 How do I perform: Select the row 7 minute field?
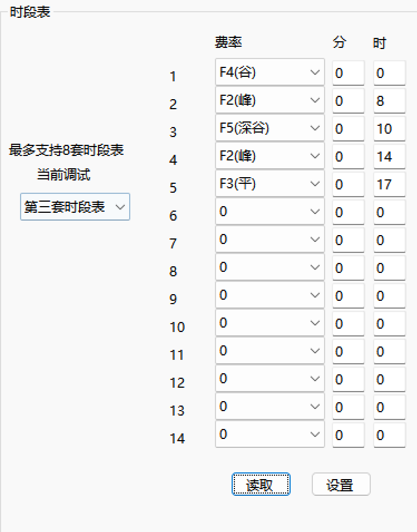tap(348, 240)
